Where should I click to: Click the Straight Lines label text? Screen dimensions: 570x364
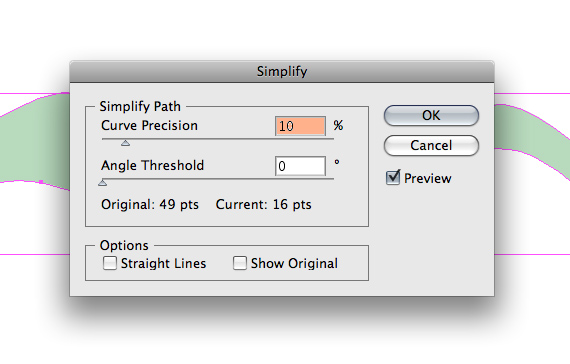(163, 263)
